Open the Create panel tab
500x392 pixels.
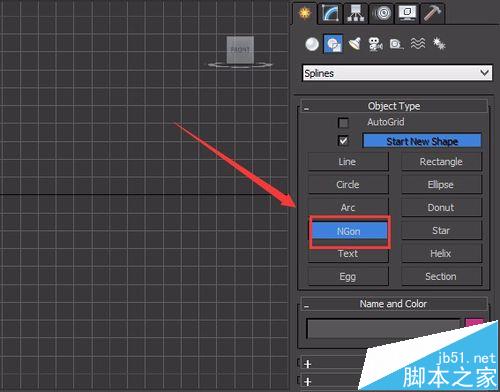point(304,13)
